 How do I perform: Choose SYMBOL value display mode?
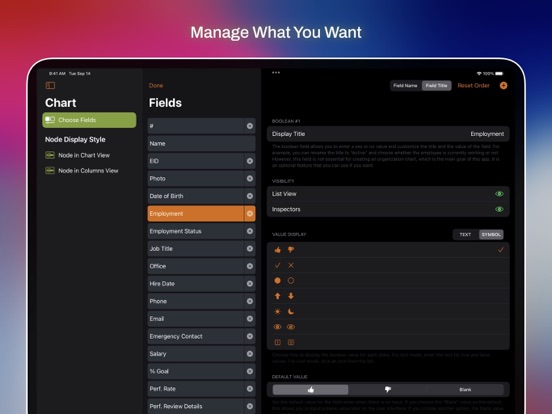pos(491,234)
